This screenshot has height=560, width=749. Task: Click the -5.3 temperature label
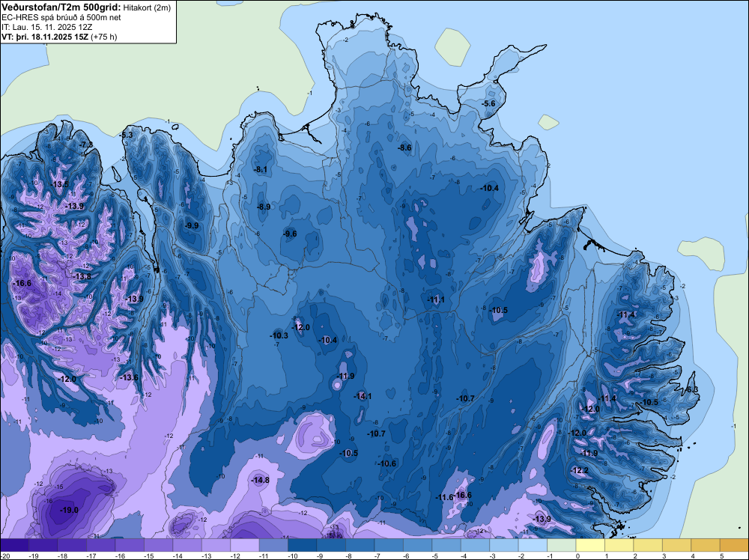coord(126,135)
